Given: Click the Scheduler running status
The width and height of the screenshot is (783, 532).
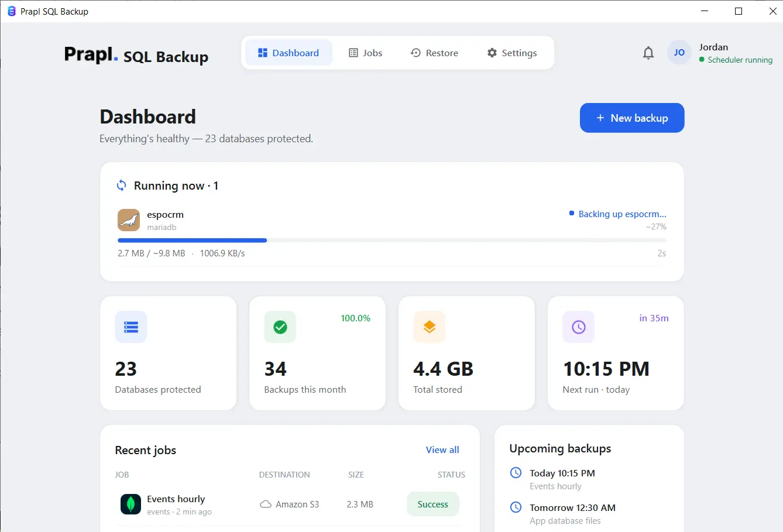Looking at the screenshot, I should click(736, 60).
